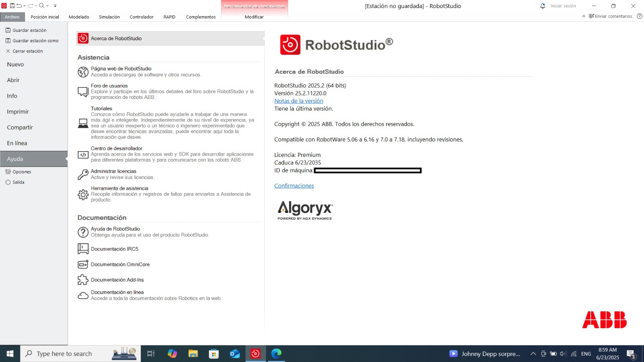Show hidden system tray icons chevron
644x362 pixels.
click(x=533, y=354)
